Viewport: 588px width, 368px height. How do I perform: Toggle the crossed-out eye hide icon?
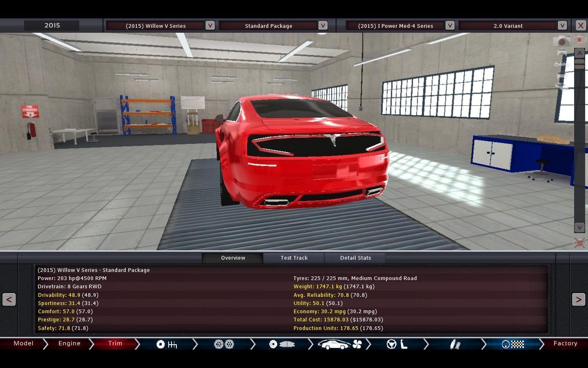coord(579,243)
